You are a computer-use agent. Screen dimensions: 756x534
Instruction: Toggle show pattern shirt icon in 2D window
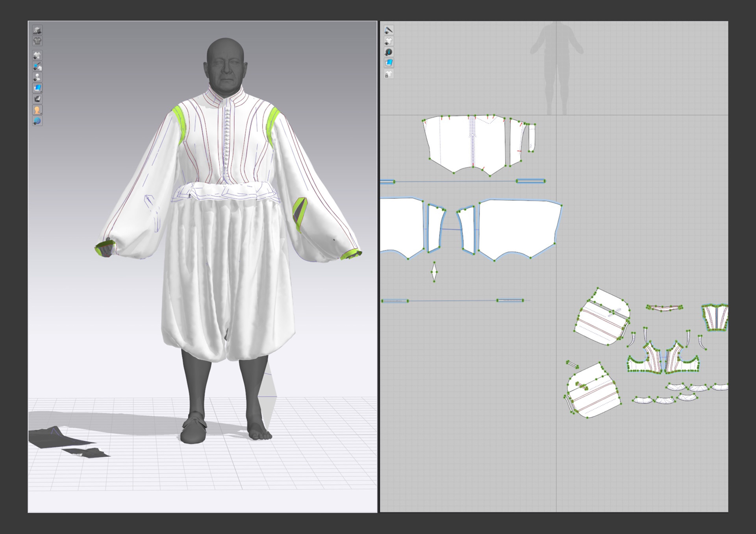pos(389,41)
